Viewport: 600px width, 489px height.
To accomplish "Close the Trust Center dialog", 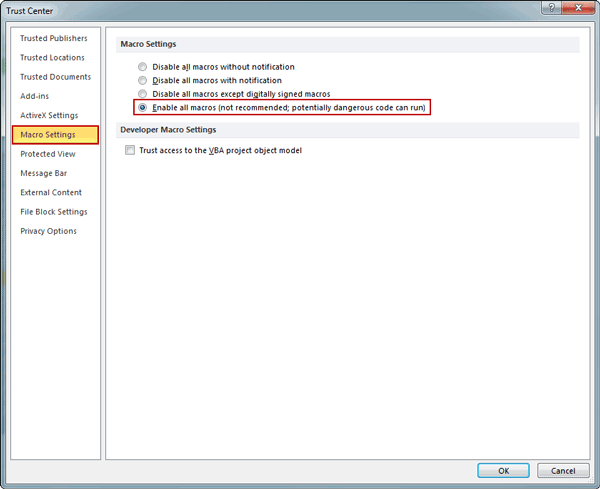I will (x=579, y=8).
